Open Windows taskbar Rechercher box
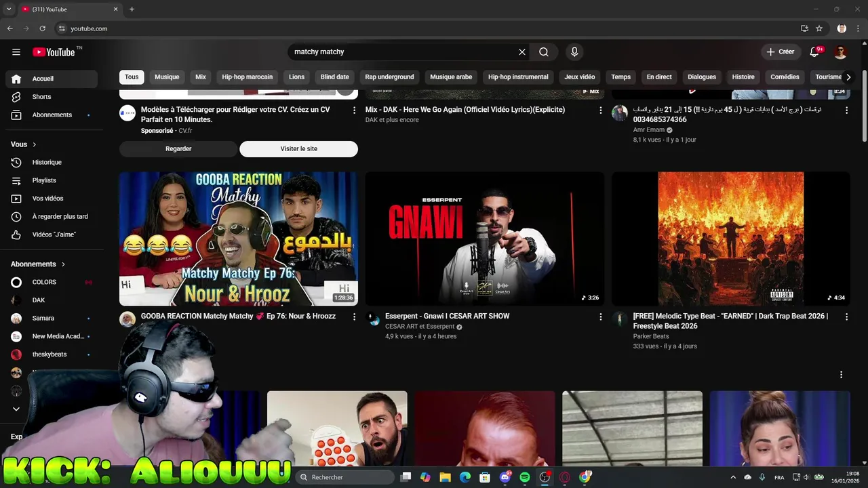The width and height of the screenshot is (868, 488). click(346, 477)
